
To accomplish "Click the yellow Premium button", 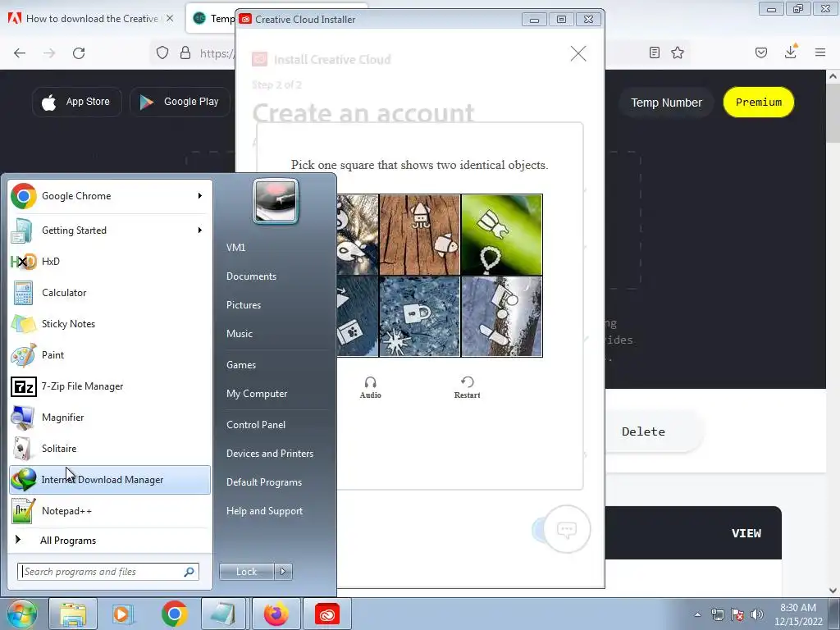I will click(x=759, y=103).
